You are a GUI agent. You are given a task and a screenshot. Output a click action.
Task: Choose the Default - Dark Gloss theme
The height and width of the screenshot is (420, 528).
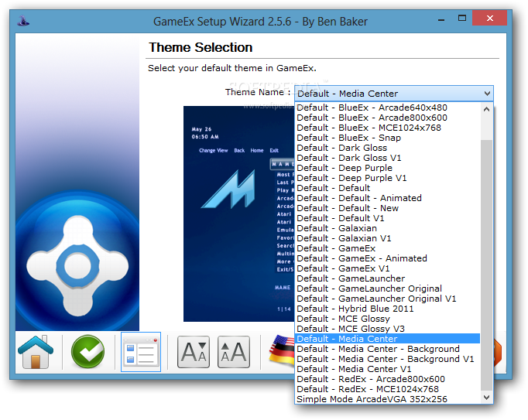387,148
